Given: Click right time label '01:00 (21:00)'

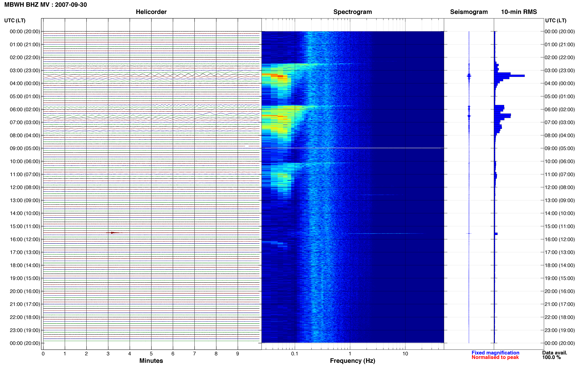Looking at the screenshot, I should 560,45.
